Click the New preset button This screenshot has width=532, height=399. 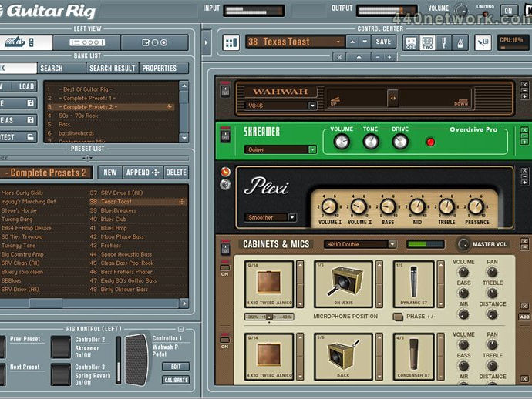[x=110, y=173]
